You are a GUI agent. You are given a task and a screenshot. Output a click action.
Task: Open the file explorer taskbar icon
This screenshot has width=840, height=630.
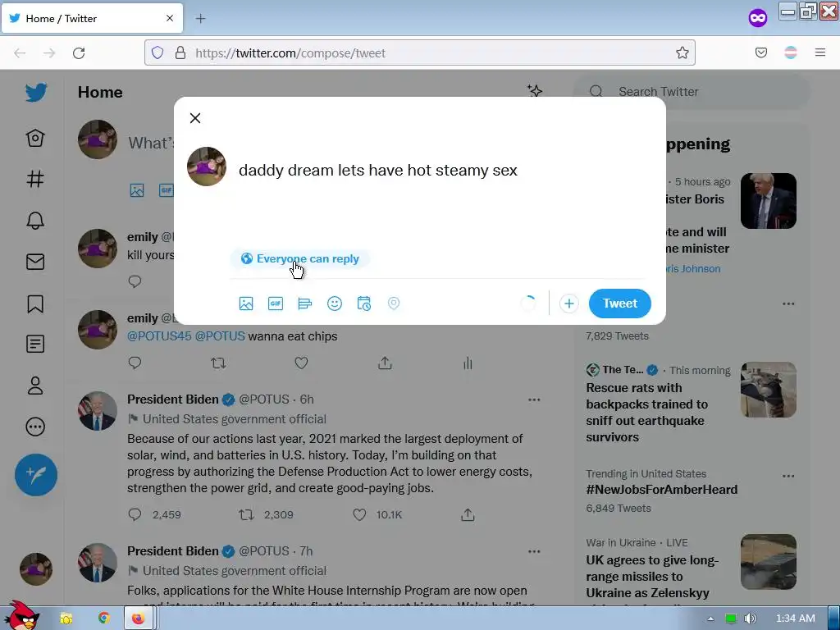66,619
